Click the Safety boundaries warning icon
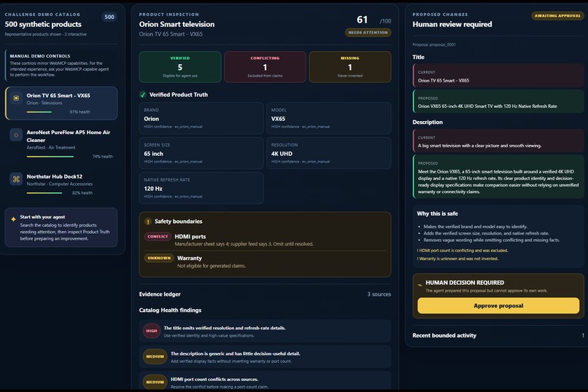This screenshot has width=588, height=392. (148, 222)
